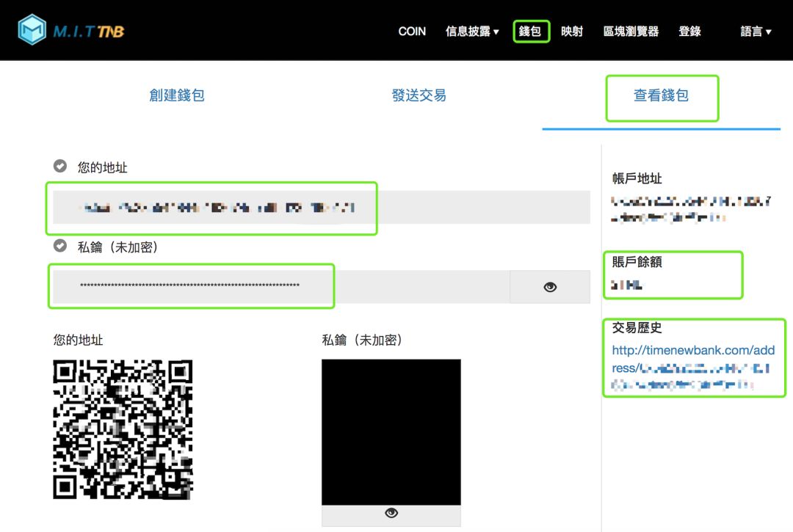Click the checkmark icon beside 您的地址
Viewport: 793px width, 532px height.
[59, 166]
